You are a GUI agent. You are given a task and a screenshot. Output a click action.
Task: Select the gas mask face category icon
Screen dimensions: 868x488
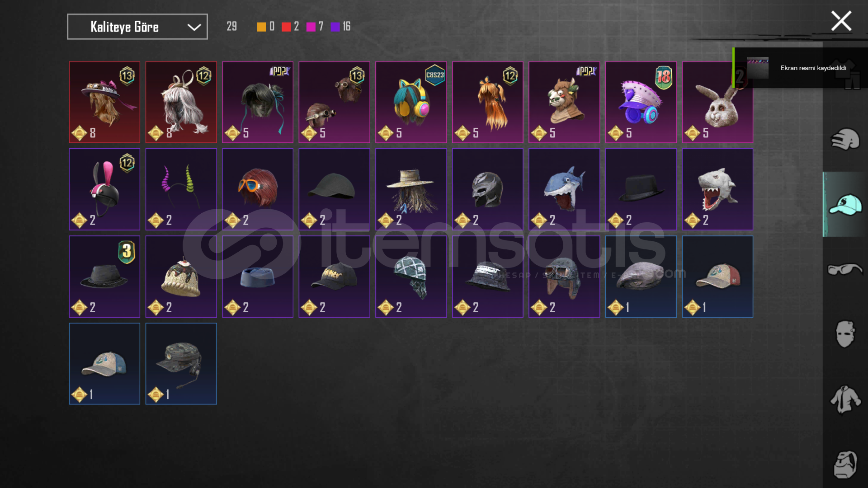pos(845,464)
